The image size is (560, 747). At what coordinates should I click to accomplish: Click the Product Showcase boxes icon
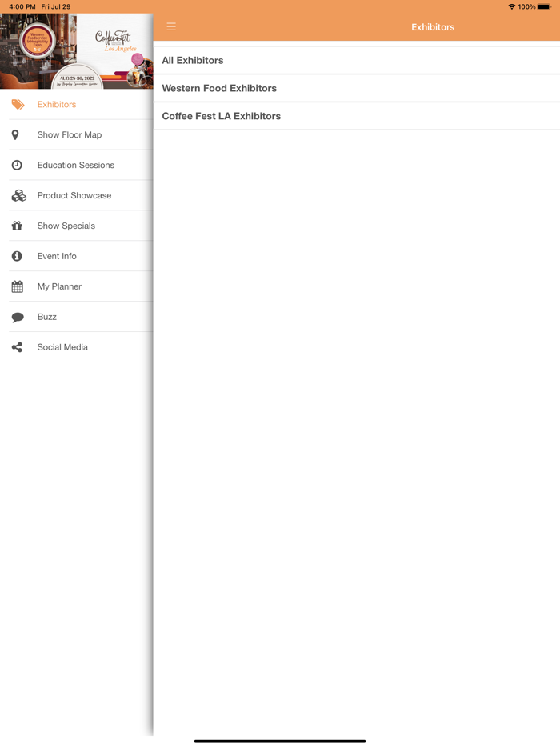(18, 195)
